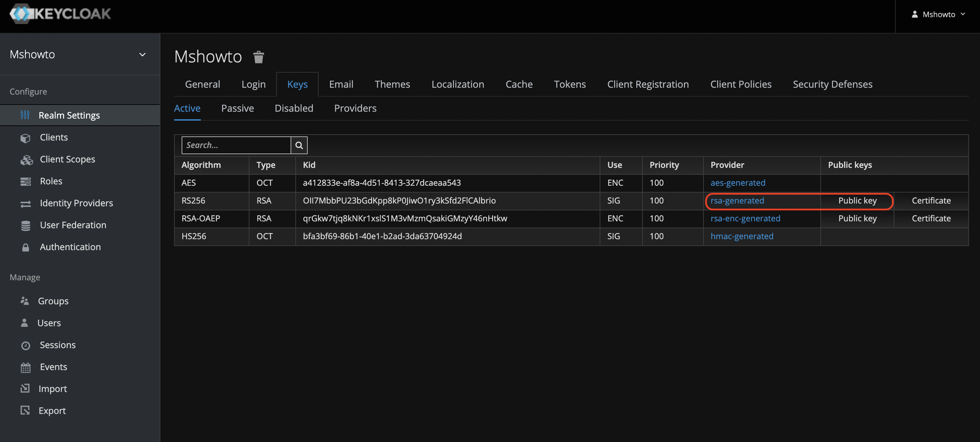Delete realm with trash icon
Viewport: 980px width, 442px height.
pyautogui.click(x=259, y=58)
